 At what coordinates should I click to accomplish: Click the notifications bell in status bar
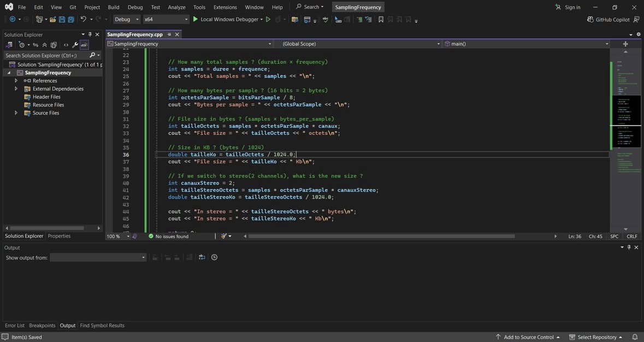pos(635,337)
